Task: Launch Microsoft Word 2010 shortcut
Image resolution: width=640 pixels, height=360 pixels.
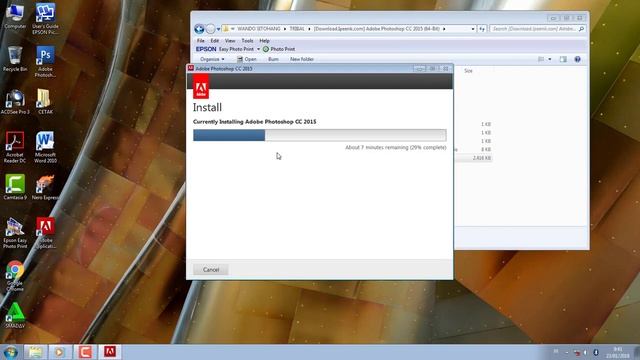Action: [45, 147]
